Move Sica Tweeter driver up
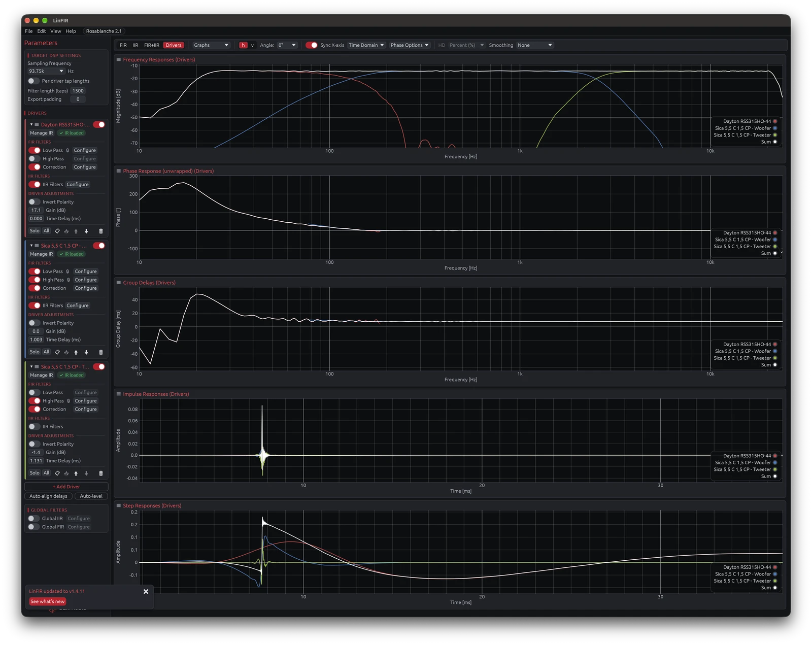The width and height of the screenshot is (812, 645). click(76, 473)
